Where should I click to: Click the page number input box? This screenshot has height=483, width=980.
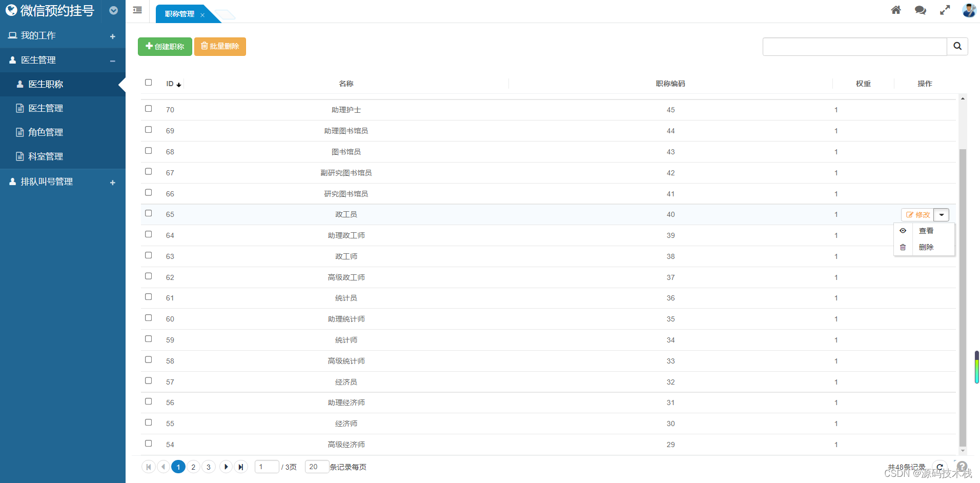tap(267, 467)
